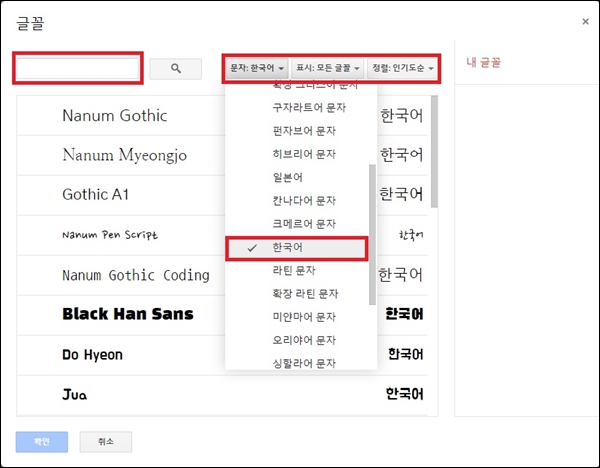Click the script dropdown menu scrollbar
The image size is (600, 468).
tap(372, 235)
